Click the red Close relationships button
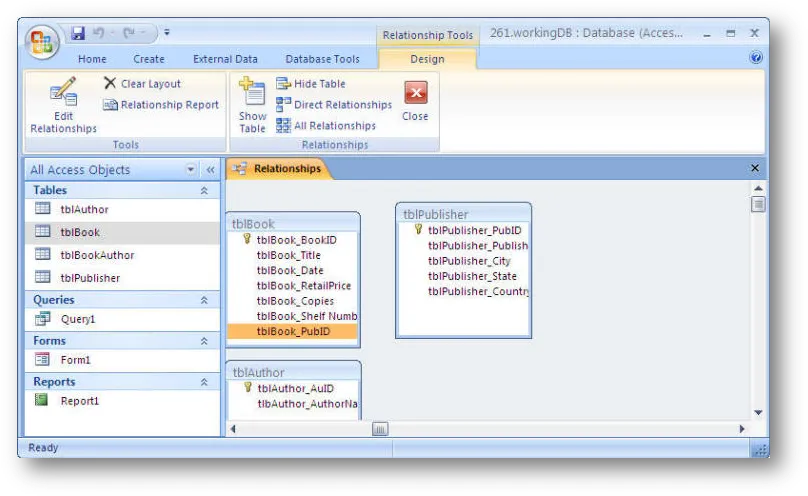The image size is (808, 496). click(415, 101)
